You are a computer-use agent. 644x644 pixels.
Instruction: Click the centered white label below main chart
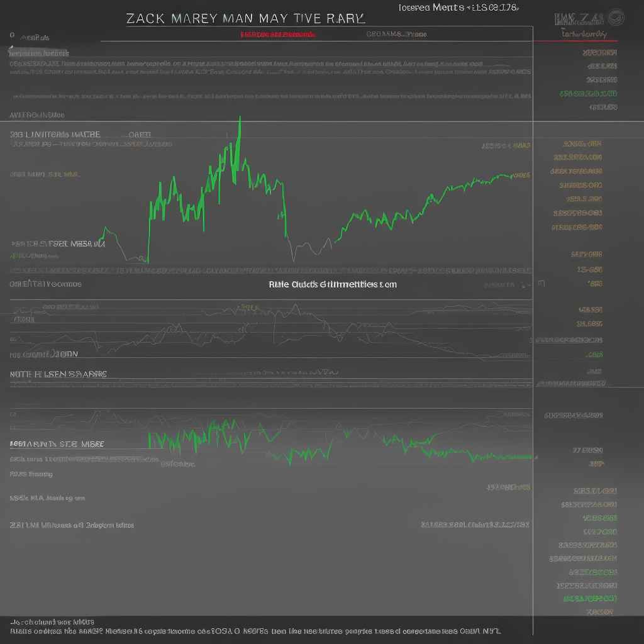click(x=333, y=284)
